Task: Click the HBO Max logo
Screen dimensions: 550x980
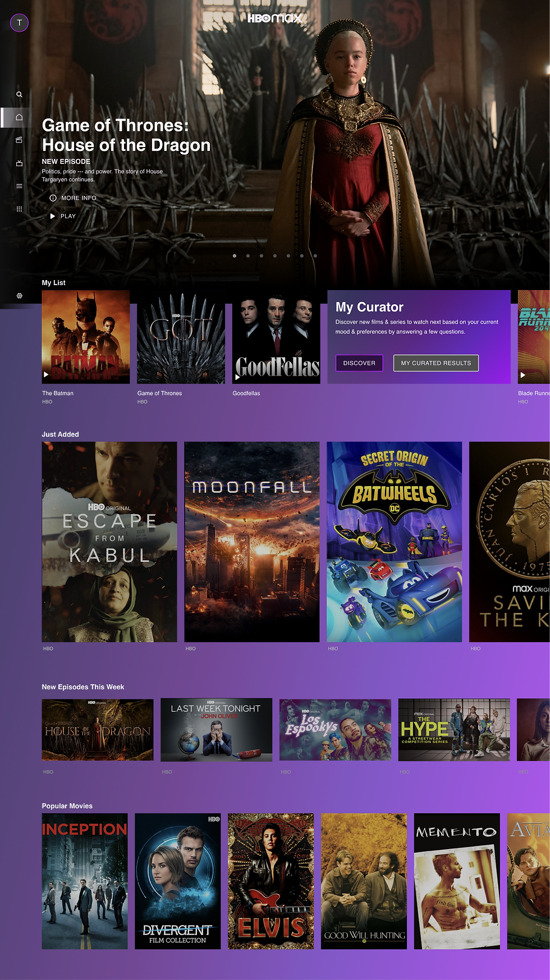Action: point(275,18)
